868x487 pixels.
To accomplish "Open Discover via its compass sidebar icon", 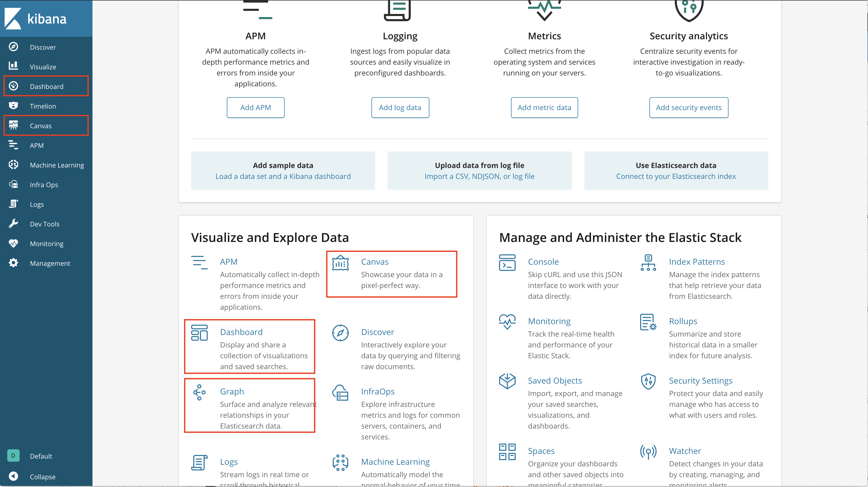I will click(13, 47).
